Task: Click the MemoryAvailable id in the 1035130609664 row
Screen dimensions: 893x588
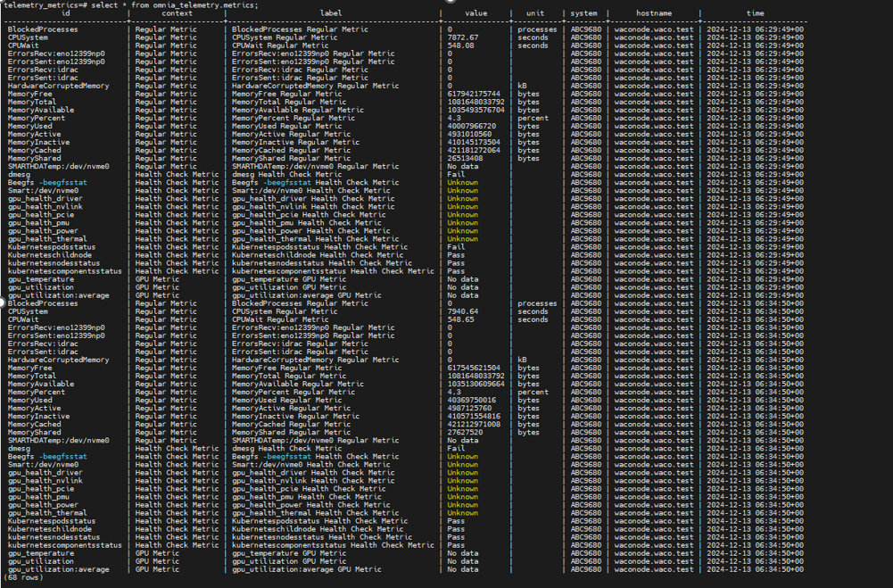Action: pyautogui.click(x=41, y=384)
